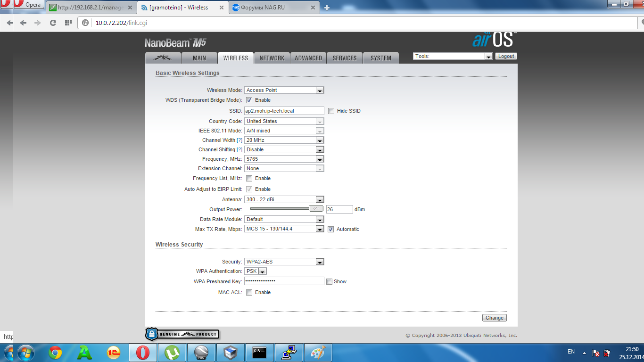Open the Channel Shifting dropdown
The image size is (644, 362).
(284, 149)
